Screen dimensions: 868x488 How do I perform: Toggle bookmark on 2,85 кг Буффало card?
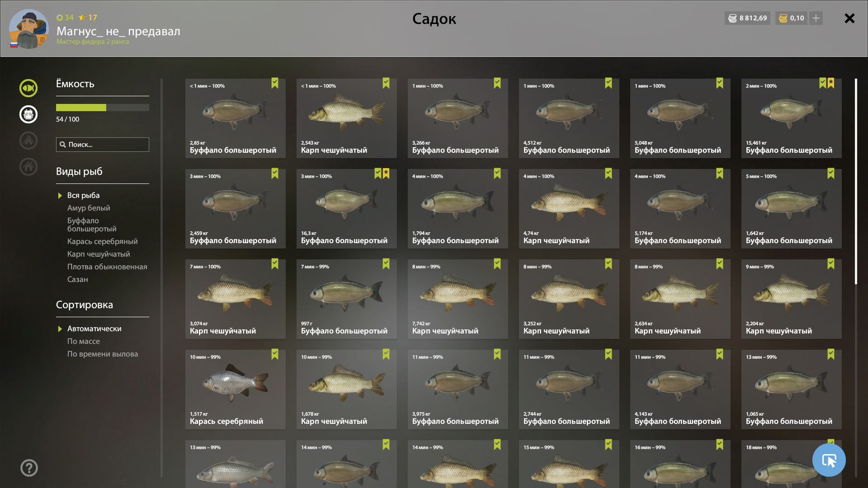[x=275, y=83]
